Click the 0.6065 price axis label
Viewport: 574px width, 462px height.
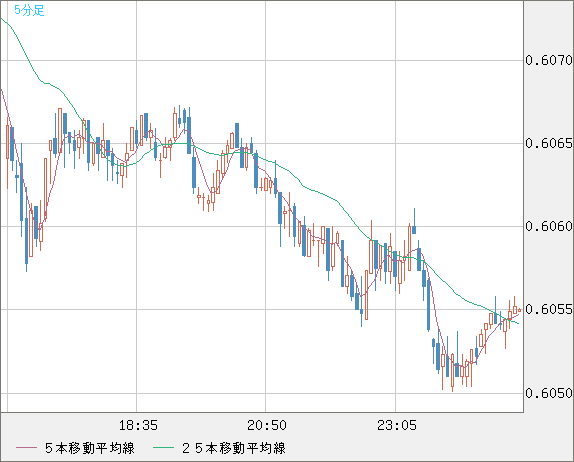click(549, 143)
